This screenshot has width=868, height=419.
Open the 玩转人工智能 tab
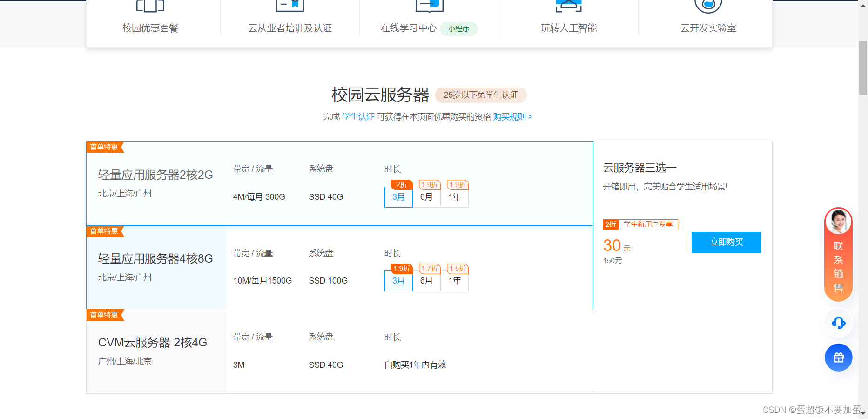click(569, 28)
